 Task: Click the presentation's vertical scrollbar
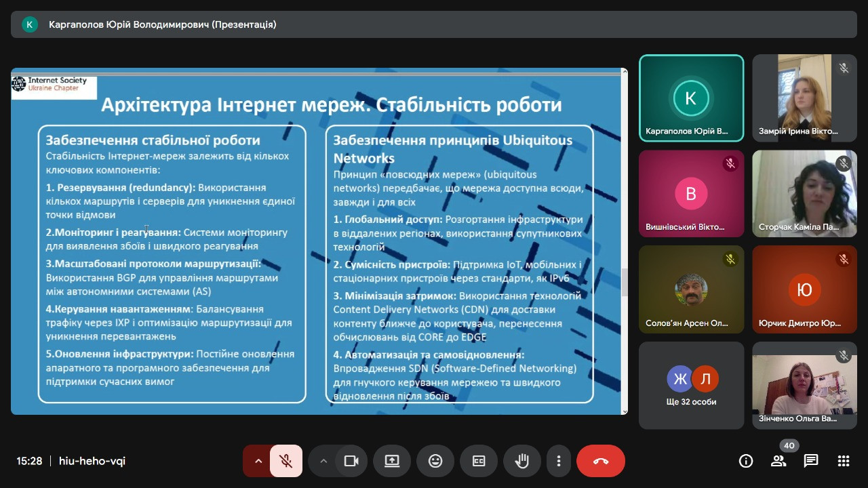624,281
